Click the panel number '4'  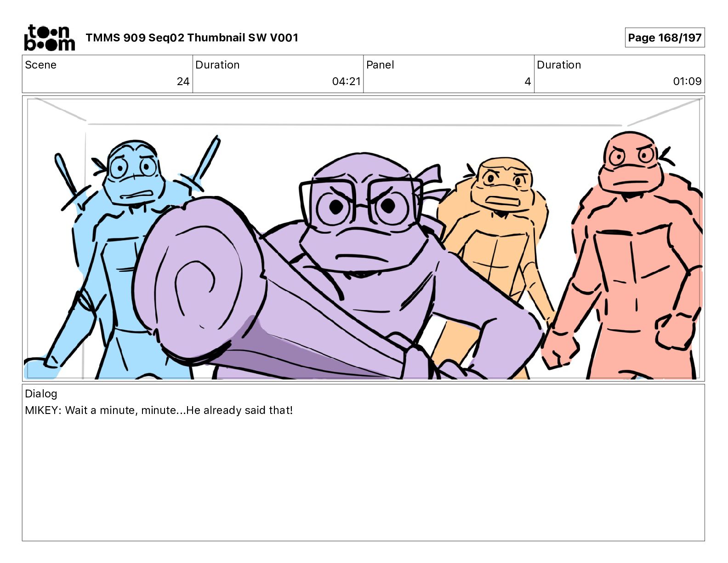pyautogui.click(x=528, y=81)
